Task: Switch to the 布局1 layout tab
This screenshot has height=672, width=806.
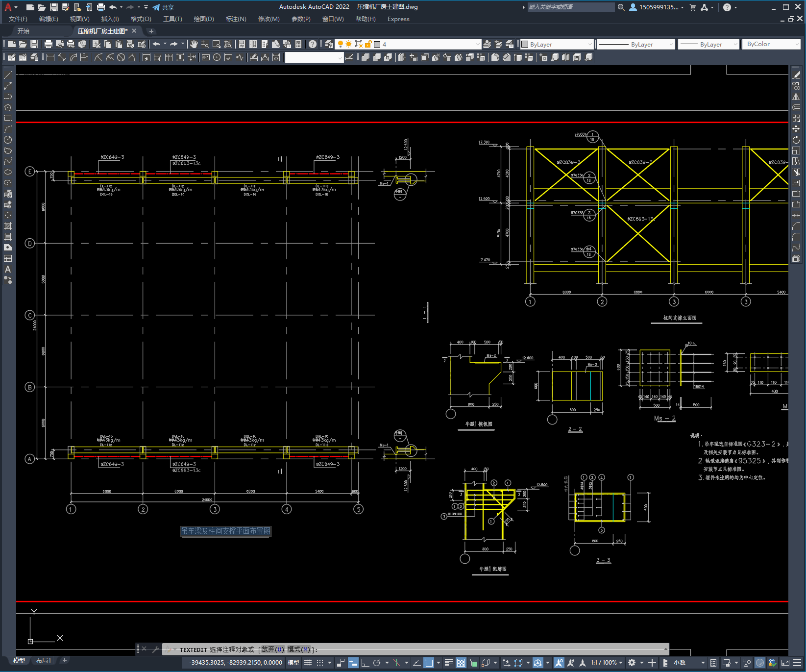Action: tap(44, 660)
